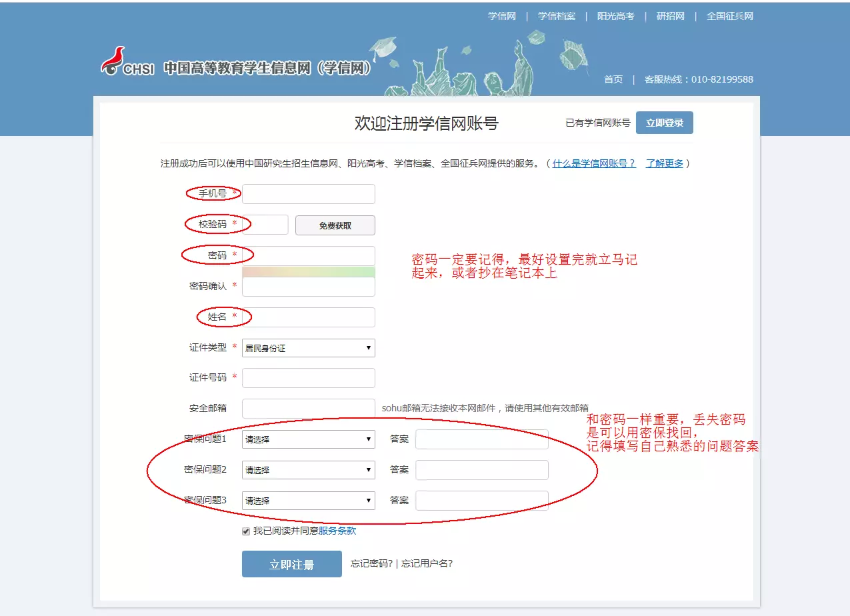Open the 了解更多 link

pos(665,163)
